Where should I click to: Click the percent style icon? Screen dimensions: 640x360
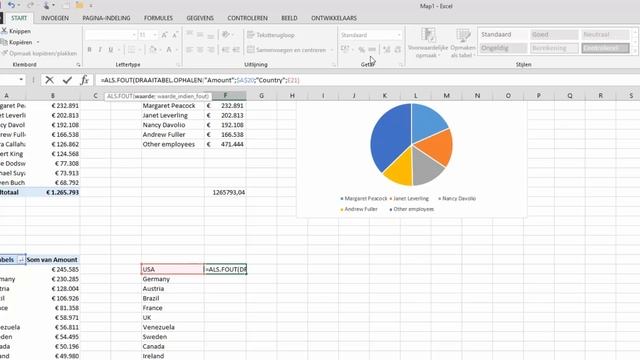[361, 50]
